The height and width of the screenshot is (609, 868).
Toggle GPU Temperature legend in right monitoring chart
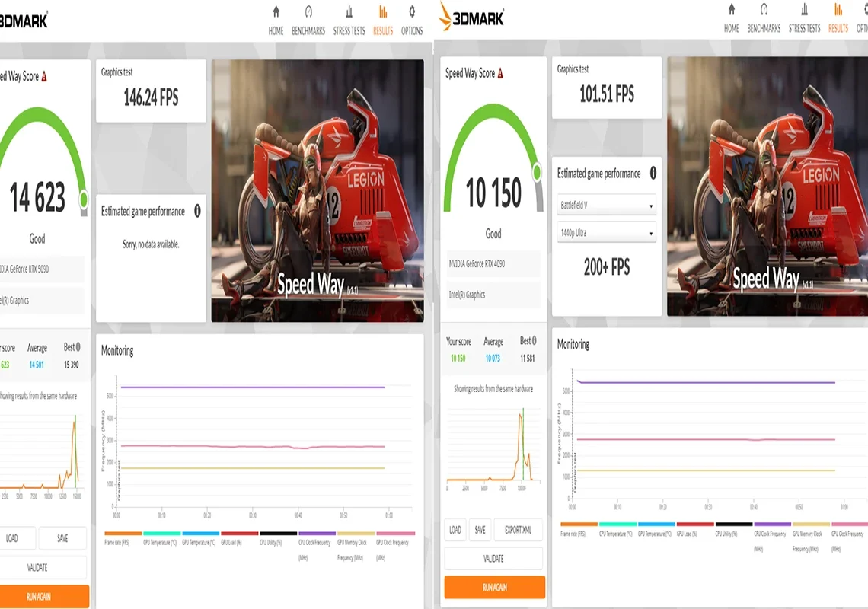coord(656,530)
